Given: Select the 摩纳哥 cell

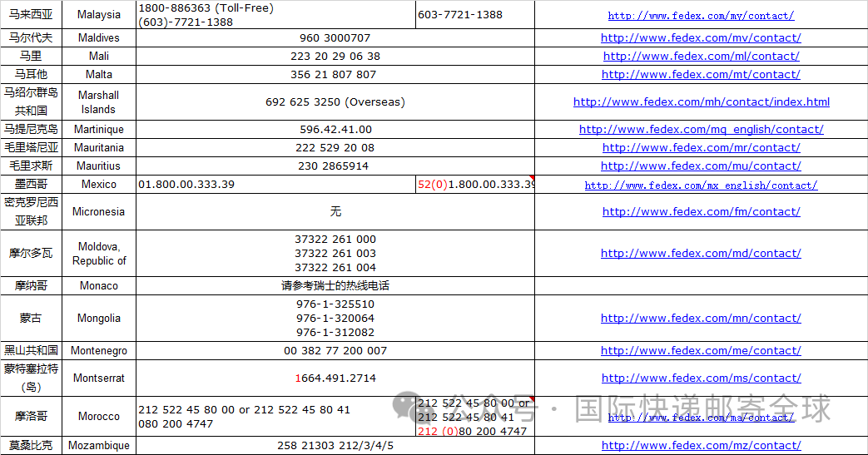Looking at the screenshot, I should (x=31, y=285).
